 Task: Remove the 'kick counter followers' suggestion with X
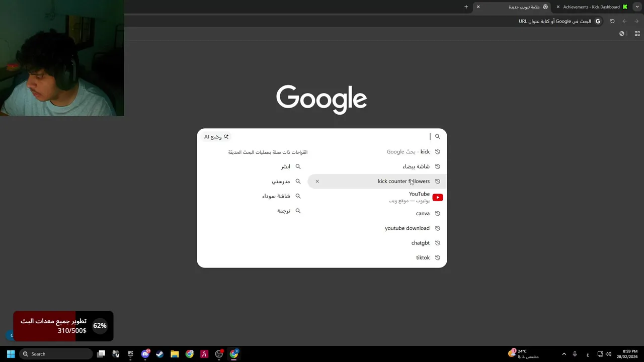[x=317, y=181]
